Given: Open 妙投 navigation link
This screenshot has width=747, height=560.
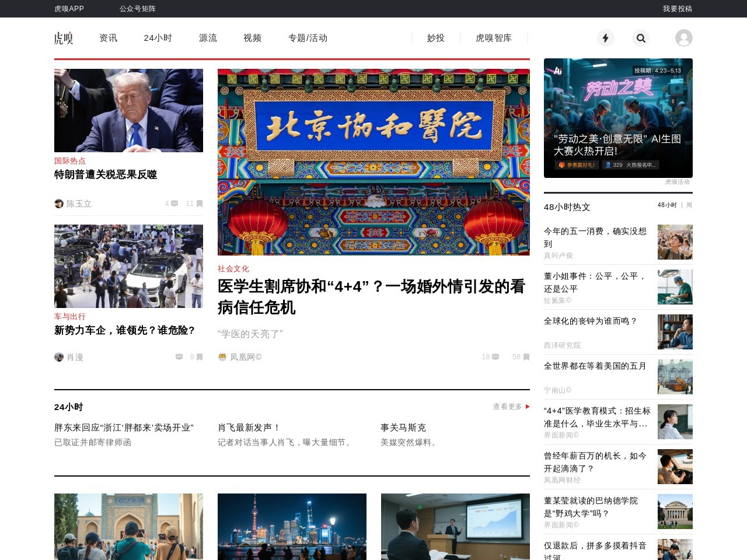Looking at the screenshot, I should [436, 38].
